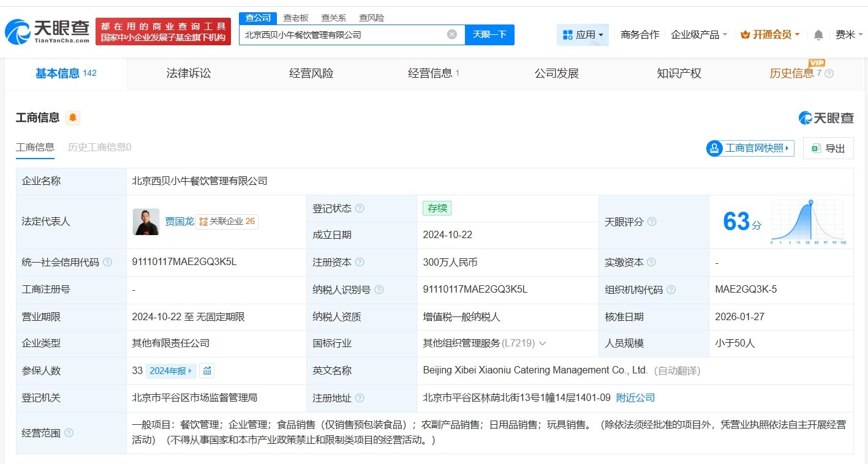
Task: Select the 查老板 search tab
Action: click(x=296, y=18)
